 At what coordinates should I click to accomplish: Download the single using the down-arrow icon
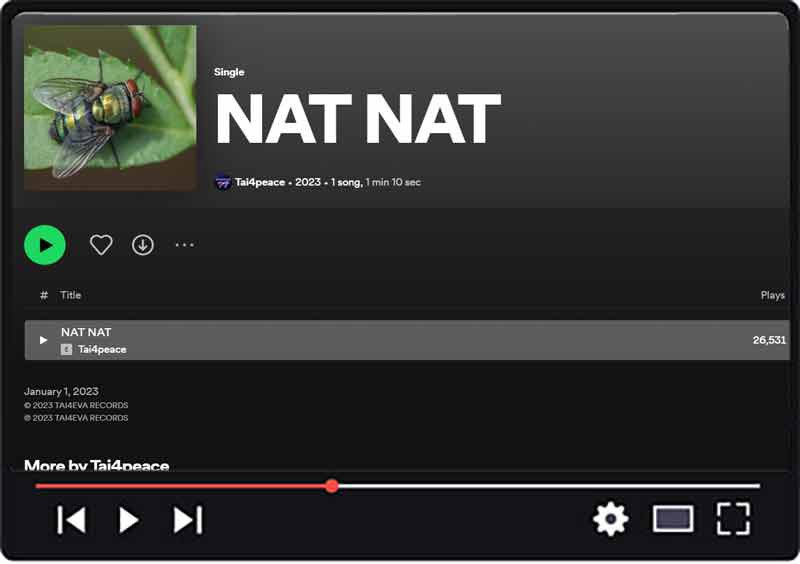coord(143,245)
